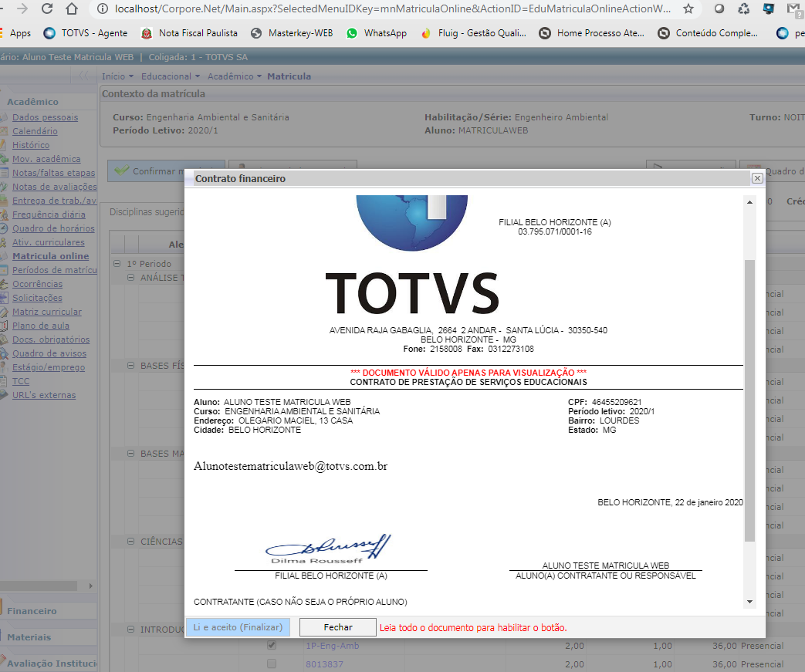Image resolution: width=805 pixels, height=672 pixels.
Task: Click the contract vertical scrollbar thumb
Action: 749,400
